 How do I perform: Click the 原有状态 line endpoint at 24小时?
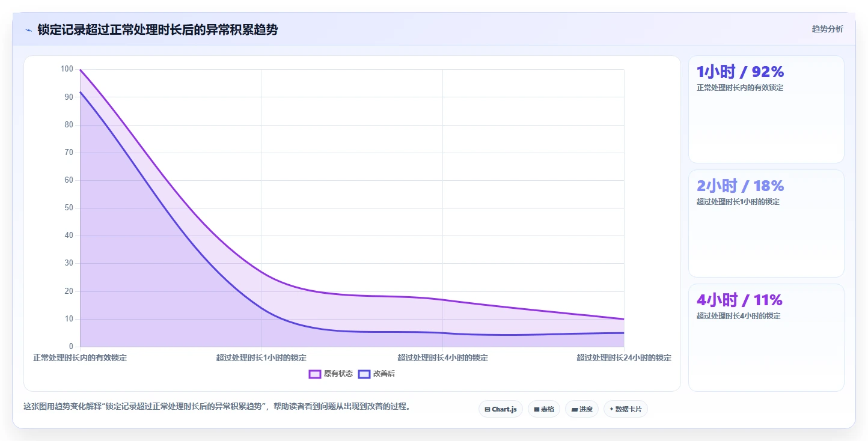click(624, 319)
